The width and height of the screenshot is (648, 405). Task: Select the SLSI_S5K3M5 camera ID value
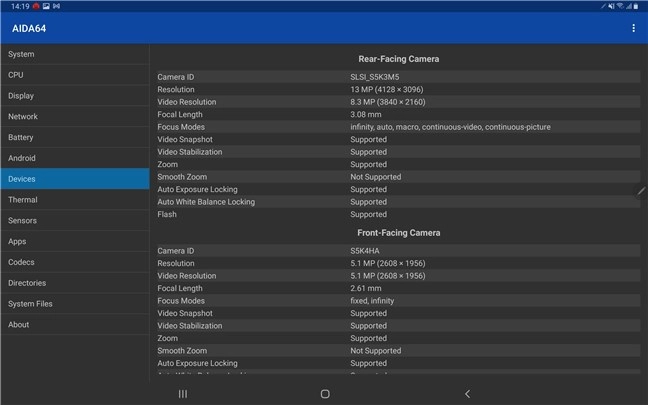coord(374,77)
